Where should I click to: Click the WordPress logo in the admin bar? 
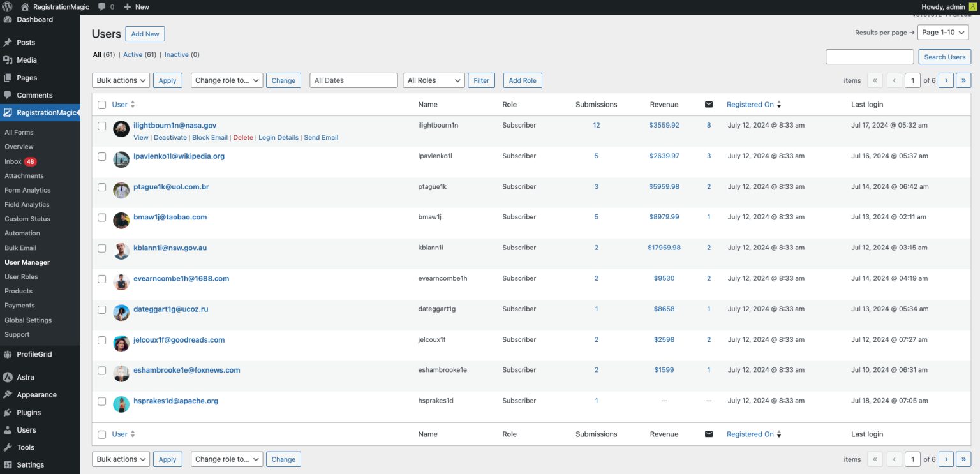pos(7,7)
